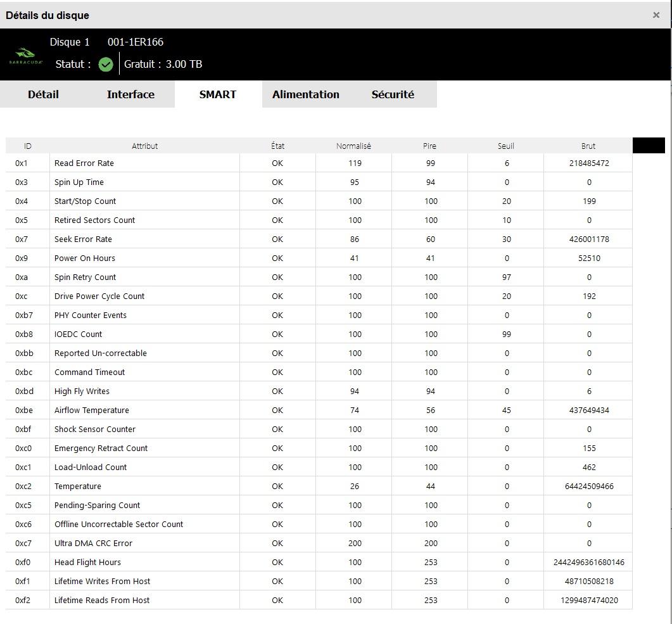Open the Détail tab
This screenshot has width=672, height=624.
pyautogui.click(x=43, y=94)
